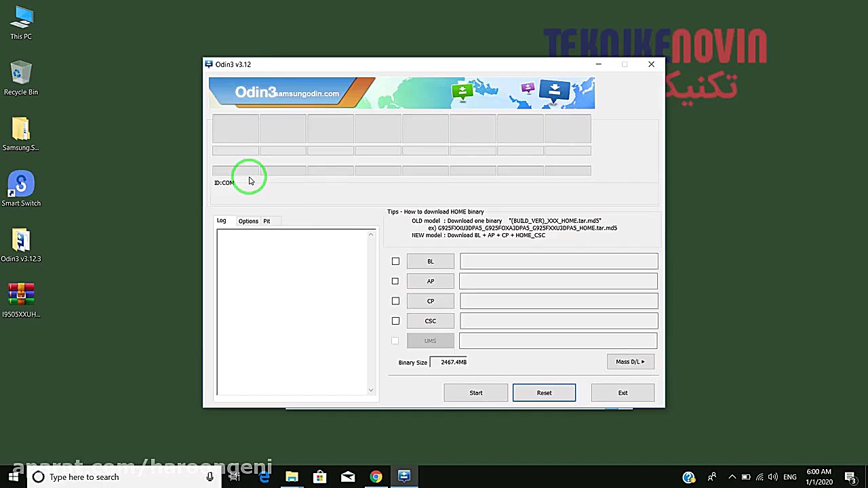Viewport: 868px width, 488px height.
Task: Open the Mail app from taskbar
Action: point(348,477)
